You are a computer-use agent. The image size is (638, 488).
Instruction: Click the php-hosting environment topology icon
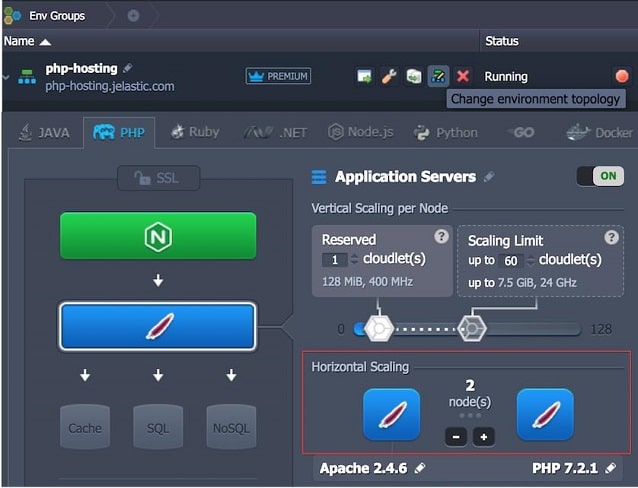point(27,77)
